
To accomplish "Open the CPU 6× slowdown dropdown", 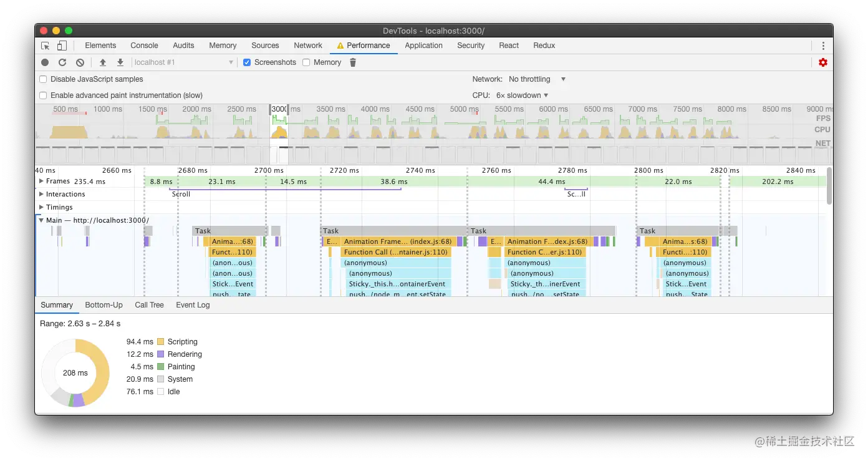I will [x=523, y=95].
